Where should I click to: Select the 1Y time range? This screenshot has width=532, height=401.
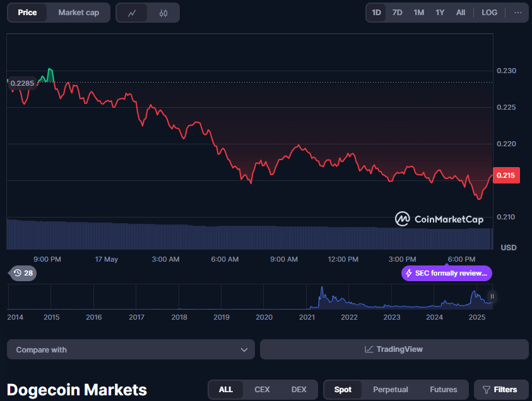pos(440,13)
